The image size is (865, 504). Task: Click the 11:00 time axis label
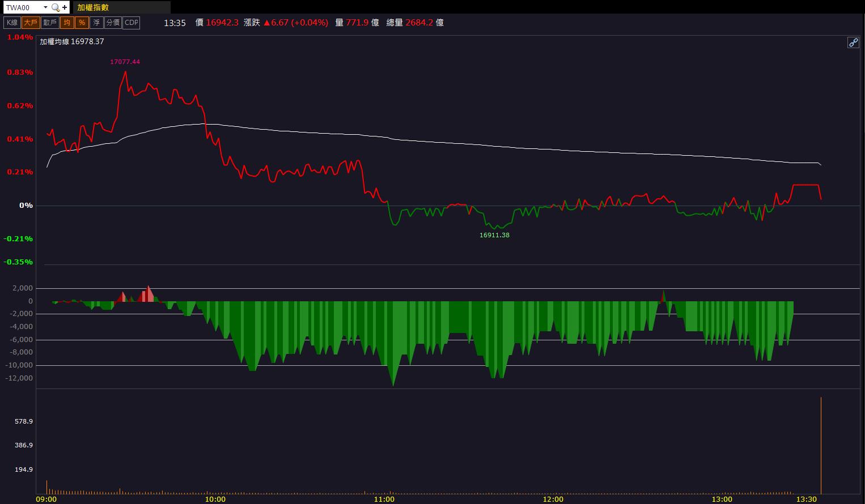click(384, 499)
